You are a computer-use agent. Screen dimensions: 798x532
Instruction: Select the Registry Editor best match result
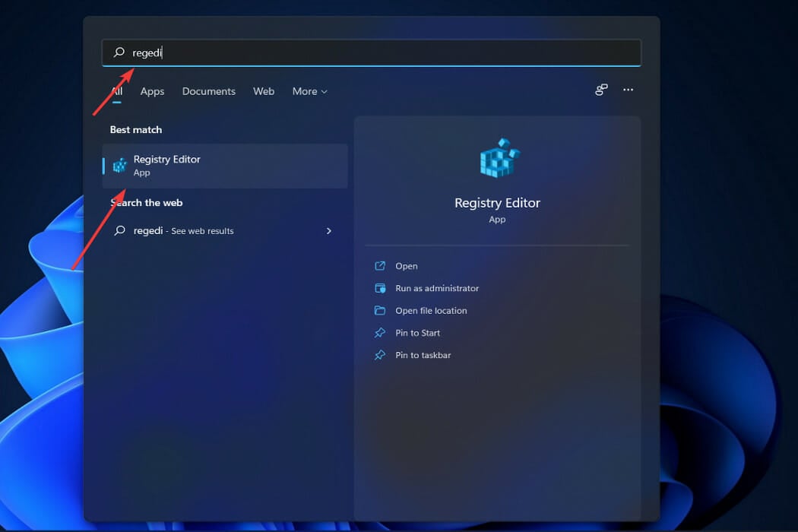(x=225, y=166)
